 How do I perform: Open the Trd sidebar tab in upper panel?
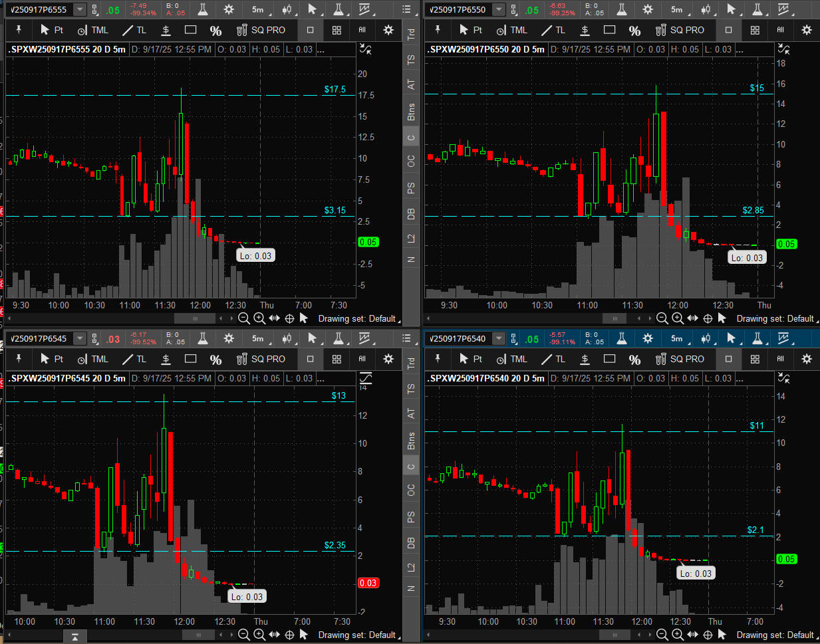tap(411, 33)
